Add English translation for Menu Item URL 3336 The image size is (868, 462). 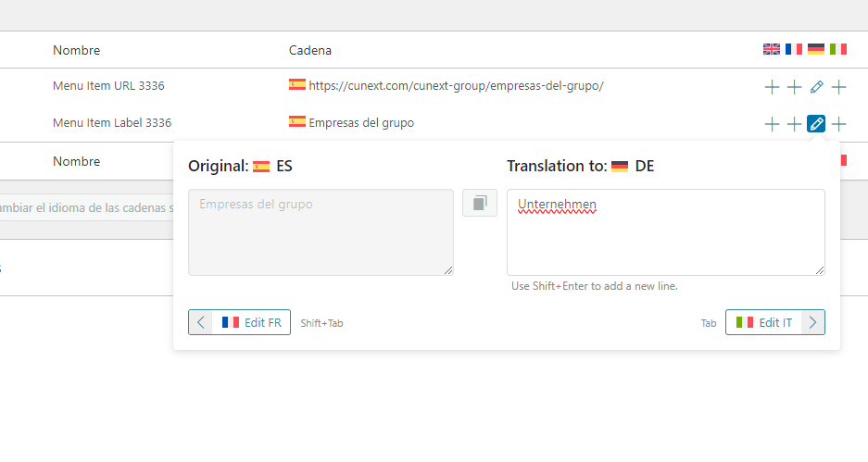point(772,87)
